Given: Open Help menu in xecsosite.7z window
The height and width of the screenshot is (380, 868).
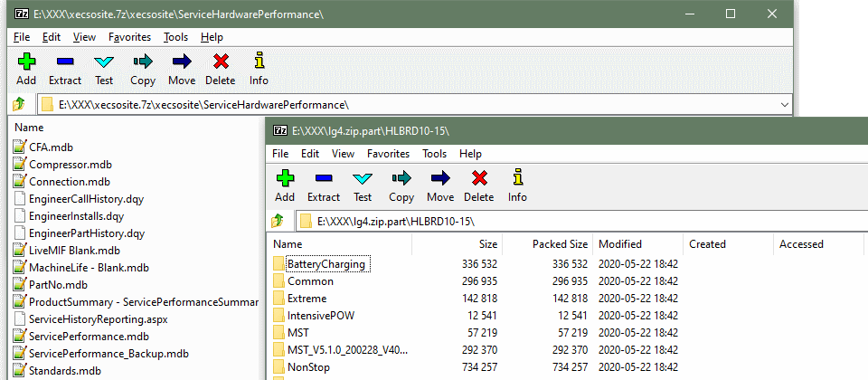Looking at the screenshot, I should 212,37.
